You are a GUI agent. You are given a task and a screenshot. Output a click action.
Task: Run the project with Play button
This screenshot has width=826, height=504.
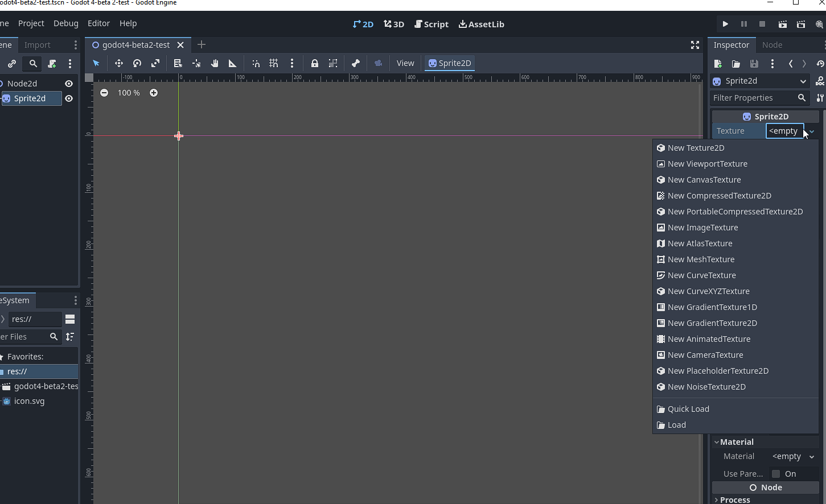point(725,24)
